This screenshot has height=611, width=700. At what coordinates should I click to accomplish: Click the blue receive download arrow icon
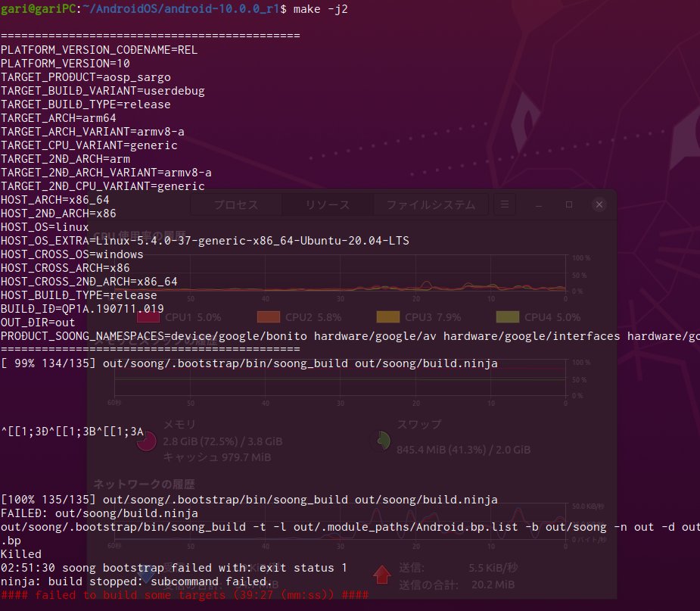[x=146, y=575]
